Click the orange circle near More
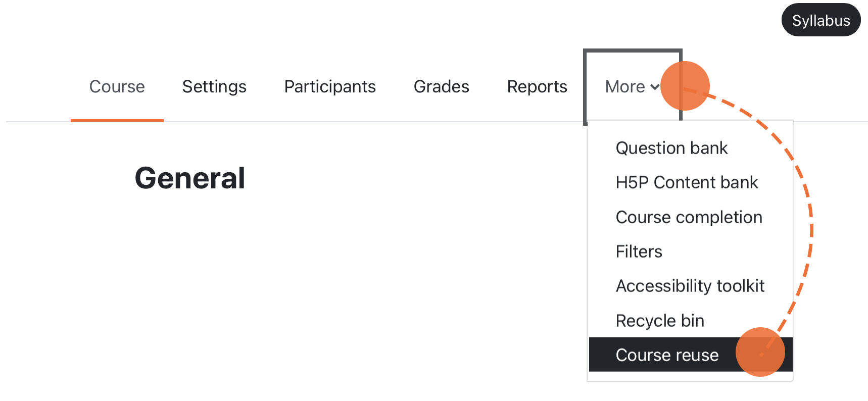The image size is (868, 401). coord(686,86)
